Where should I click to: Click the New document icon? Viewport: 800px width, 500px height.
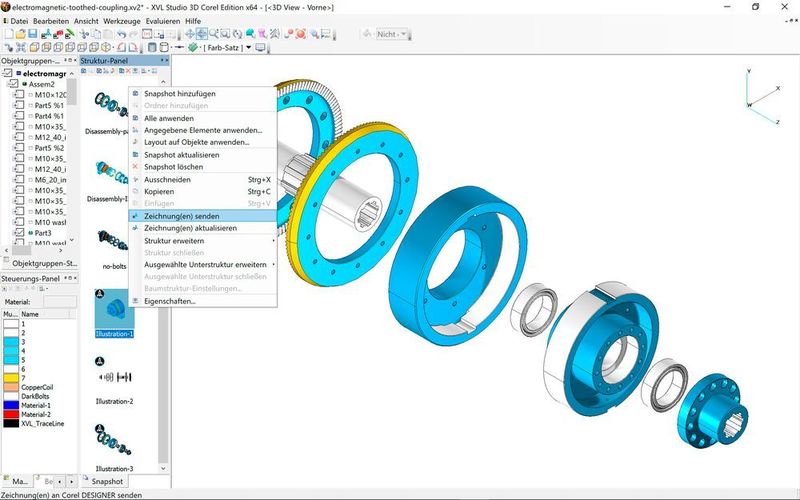pyautogui.click(x=8, y=34)
